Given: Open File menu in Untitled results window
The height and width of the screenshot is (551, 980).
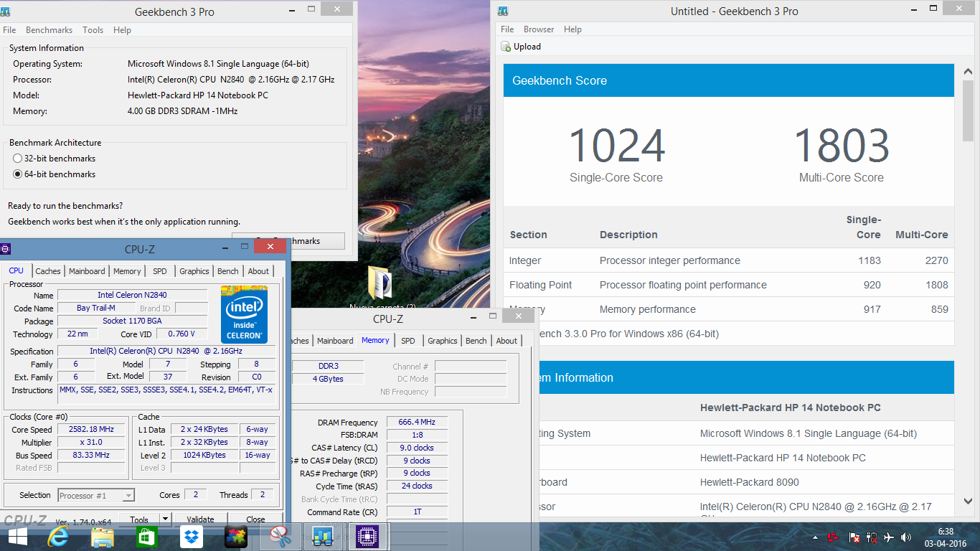Looking at the screenshot, I should click(x=507, y=29).
